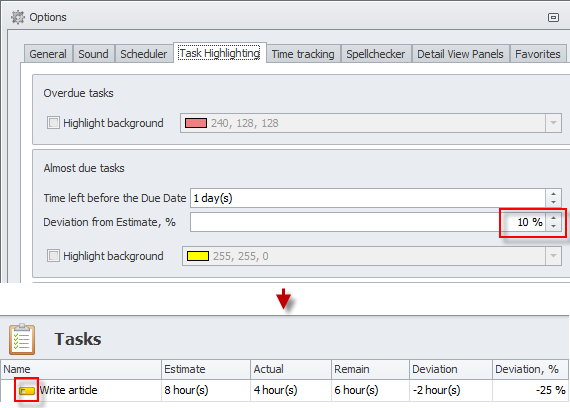Switch to the Spellchecker tab
The height and width of the screenshot is (408, 570).
pos(376,54)
